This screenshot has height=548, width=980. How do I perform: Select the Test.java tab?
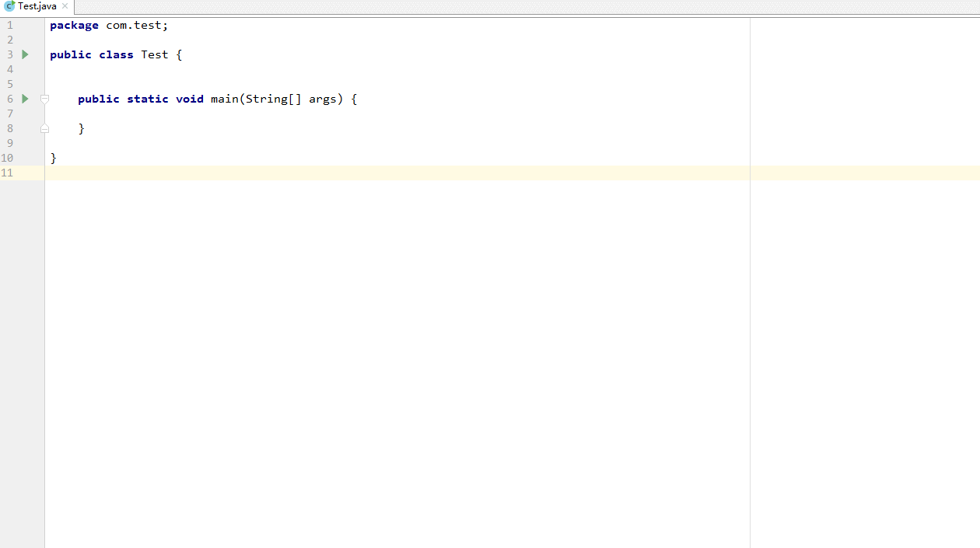tap(37, 6)
